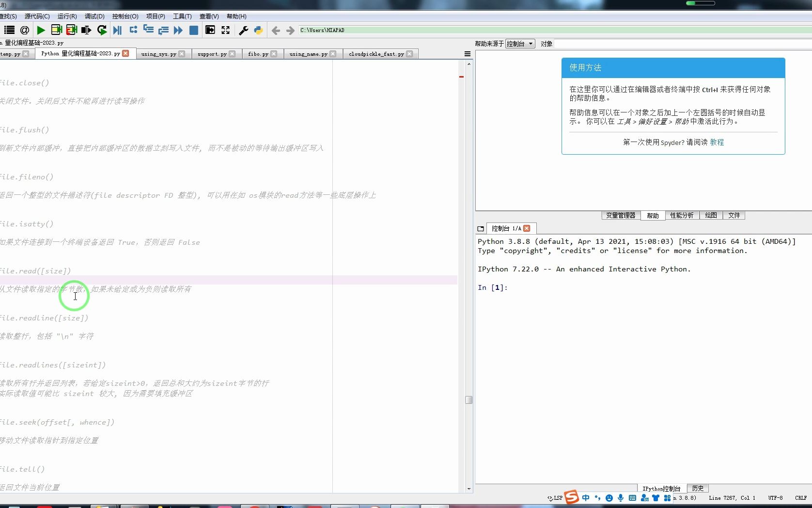812x508 pixels.
Task: Open Sogou soft keyboard icon
Action: (x=632, y=498)
